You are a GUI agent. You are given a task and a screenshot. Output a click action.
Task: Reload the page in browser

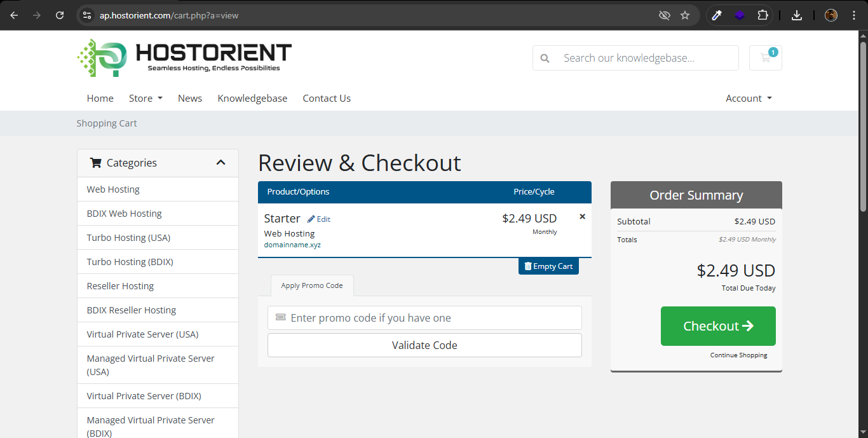(60, 15)
